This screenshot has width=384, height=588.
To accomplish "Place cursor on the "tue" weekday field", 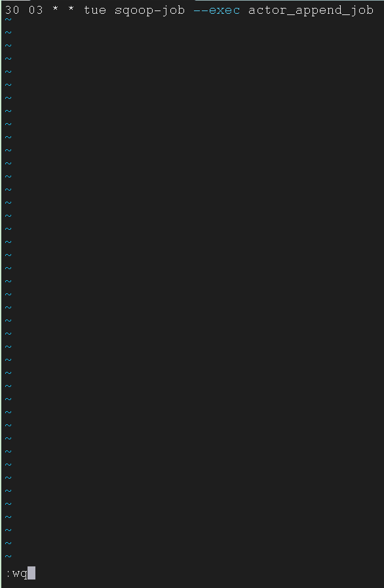I will (94, 10).
